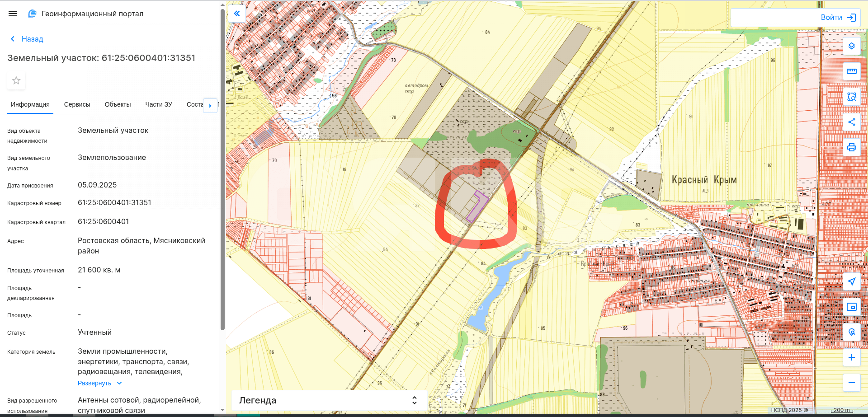Switch to the Сервисы tab

pyautogui.click(x=77, y=104)
